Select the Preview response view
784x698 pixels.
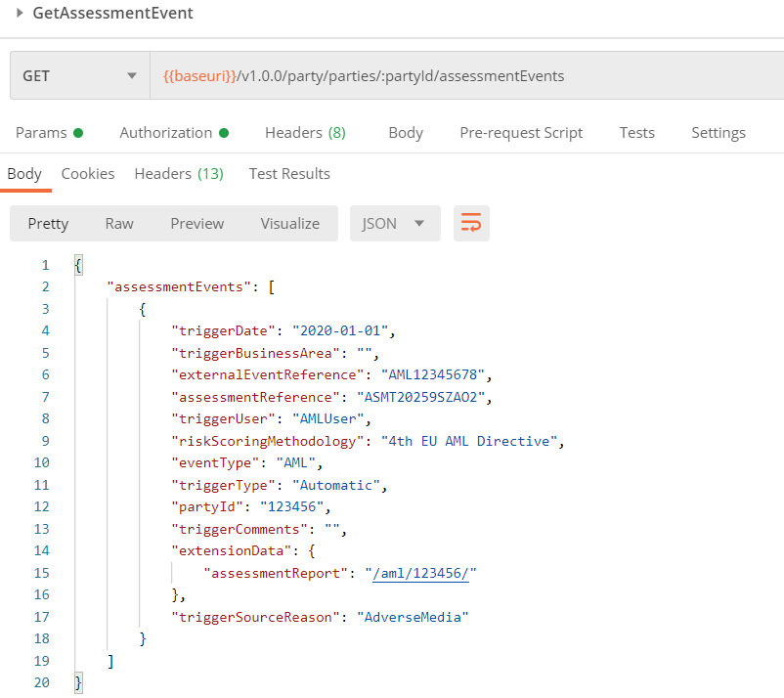click(196, 223)
